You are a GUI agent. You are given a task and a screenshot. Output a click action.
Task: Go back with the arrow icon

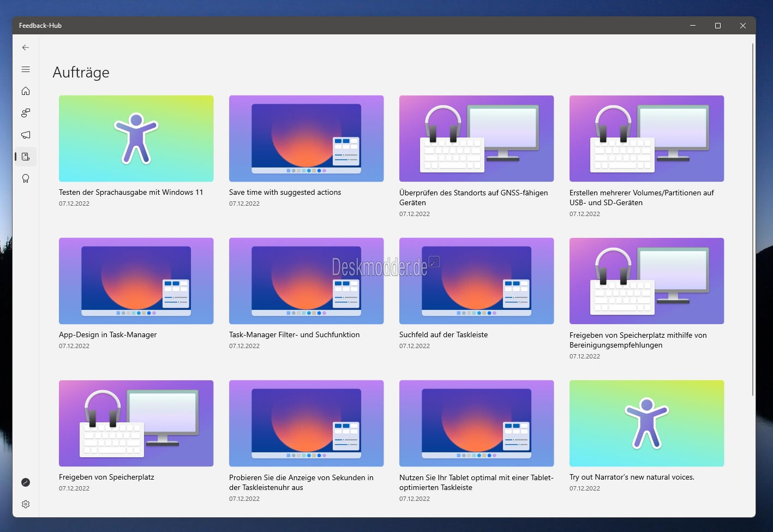(26, 47)
